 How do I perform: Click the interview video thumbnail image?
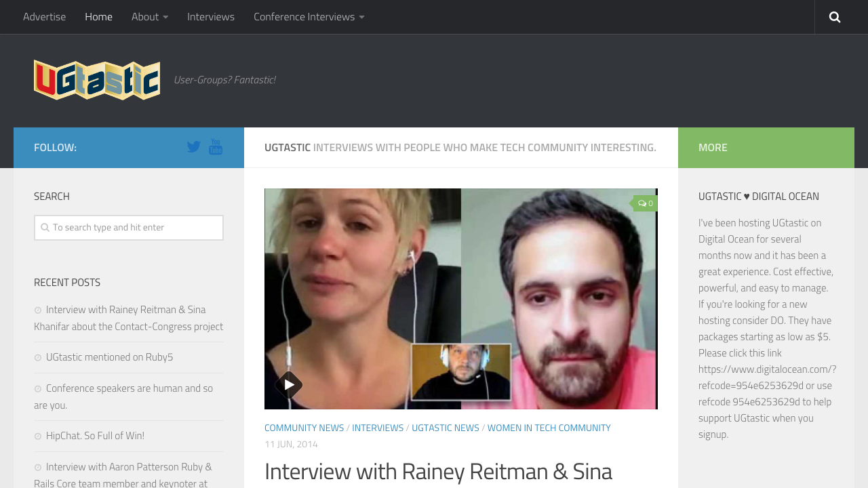[x=461, y=299]
